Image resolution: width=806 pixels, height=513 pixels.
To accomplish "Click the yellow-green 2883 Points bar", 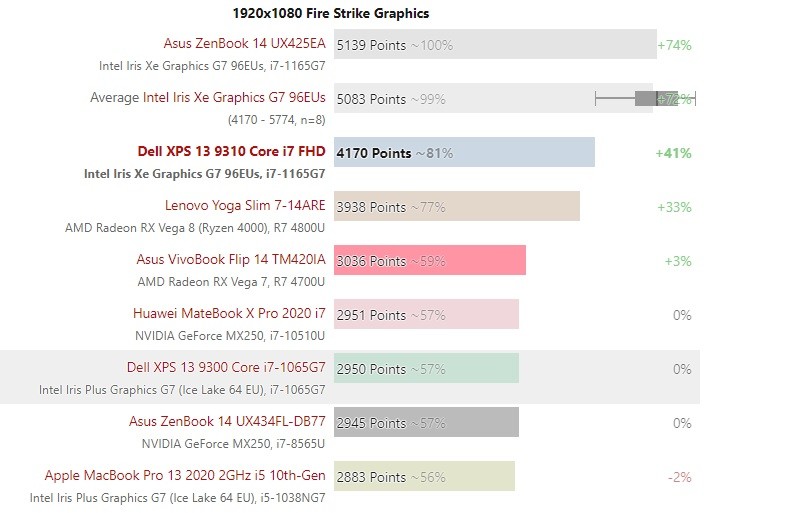I will pyautogui.click(x=424, y=476).
